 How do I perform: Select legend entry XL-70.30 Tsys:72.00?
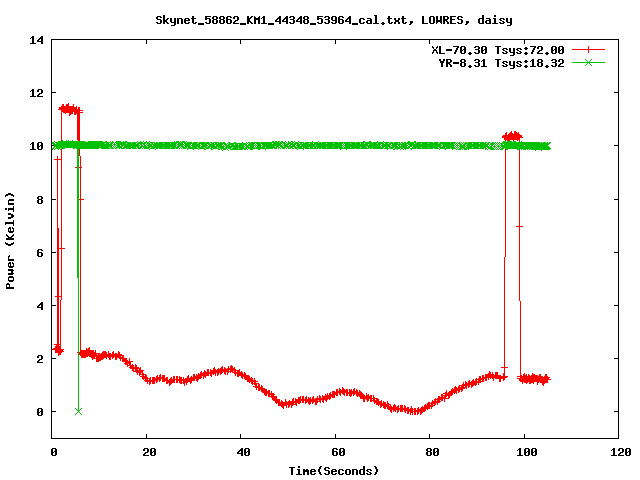(498, 50)
